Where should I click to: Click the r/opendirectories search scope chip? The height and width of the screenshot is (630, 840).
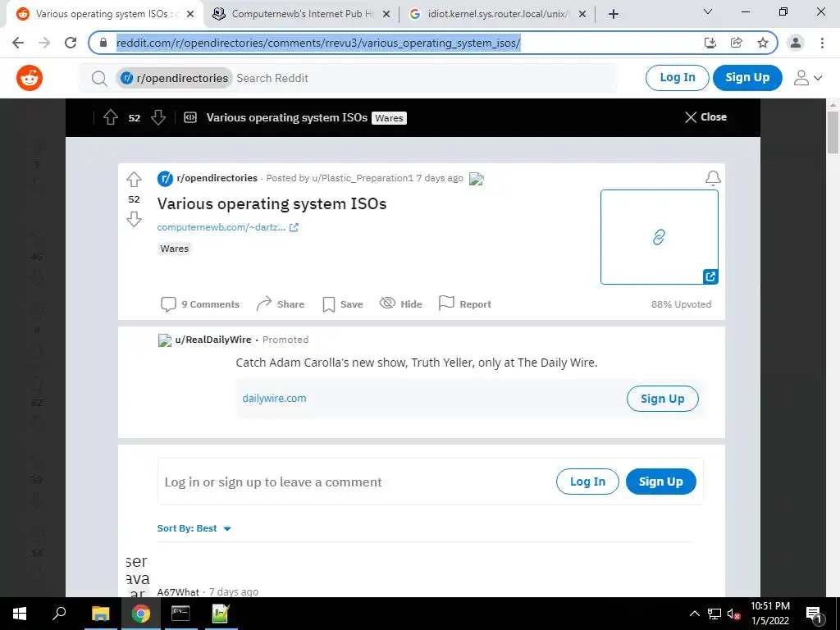tap(175, 78)
